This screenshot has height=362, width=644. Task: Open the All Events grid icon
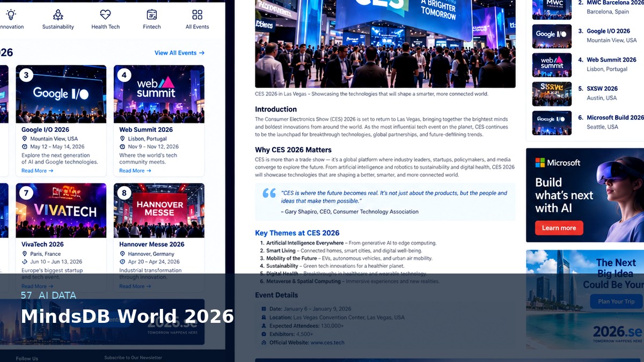pyautogui.click(x=197, y=14)
